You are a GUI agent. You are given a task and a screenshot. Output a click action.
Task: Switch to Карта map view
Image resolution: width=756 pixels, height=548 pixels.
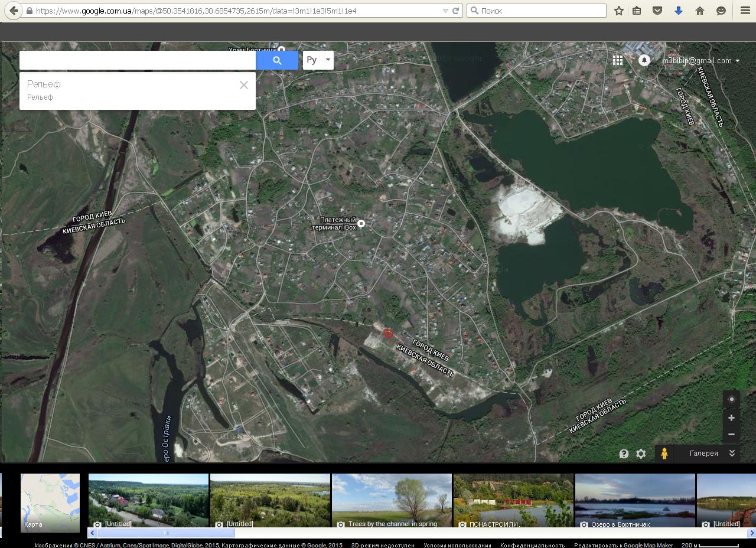point(50,502)
